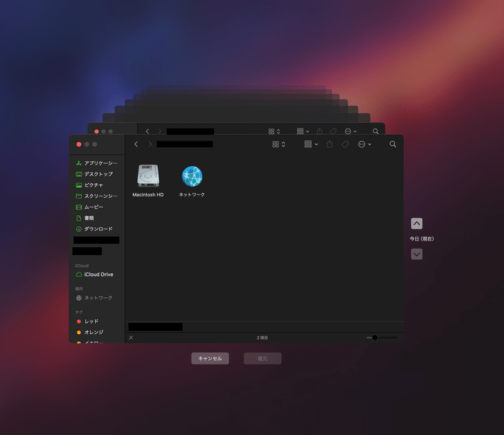Open action menu in rear Finder window
504x435 pixels.
coord(350,131)
